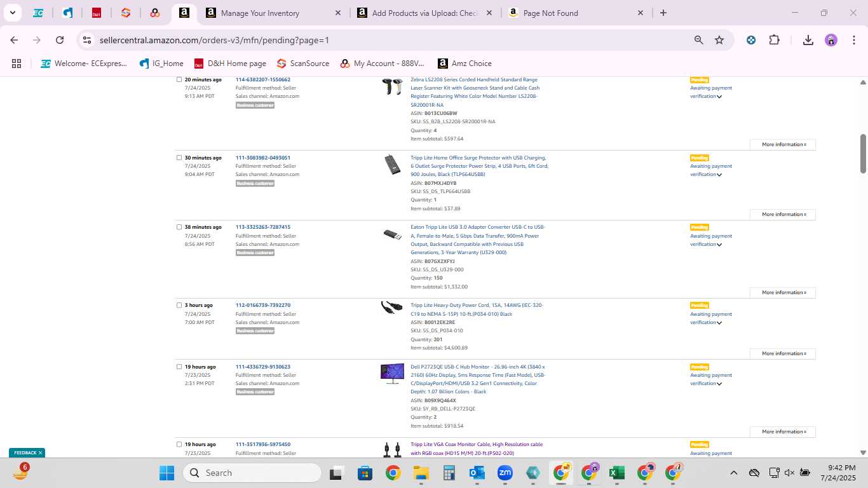Switch to the pinned D&H tab
The width and height of the screenshot is (868, 488).
point(97,13)
